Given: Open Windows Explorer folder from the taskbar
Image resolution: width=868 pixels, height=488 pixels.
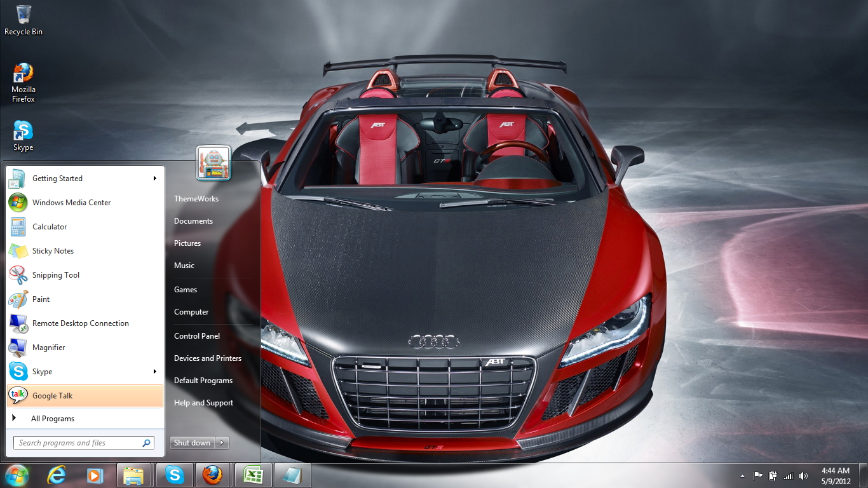Looking at the screenshot, I should click(134, 475).
